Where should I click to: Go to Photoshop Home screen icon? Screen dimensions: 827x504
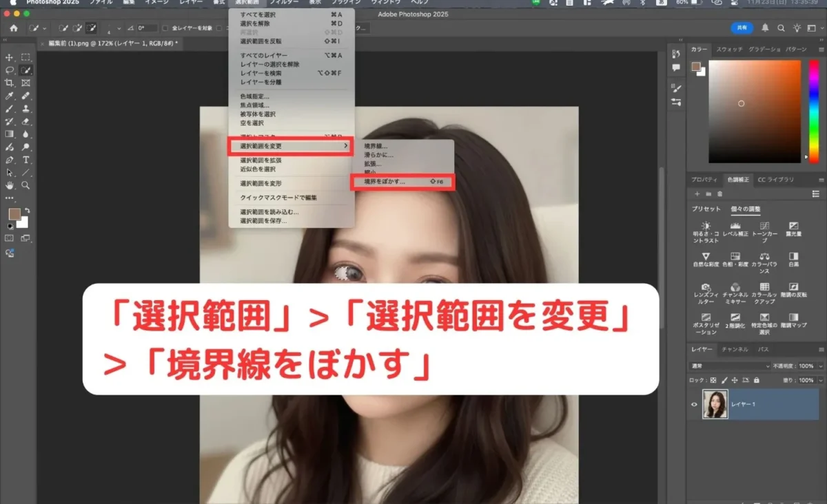(x=13, y=28)
